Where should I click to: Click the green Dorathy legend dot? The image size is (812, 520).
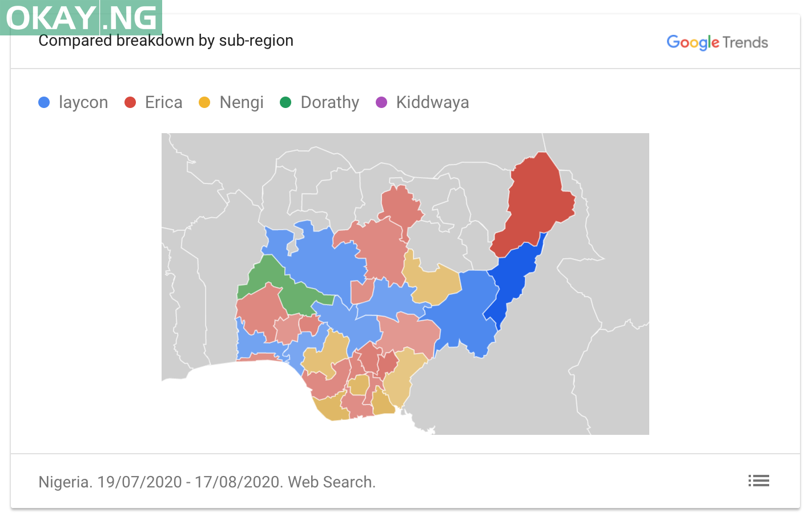point(286,102)
